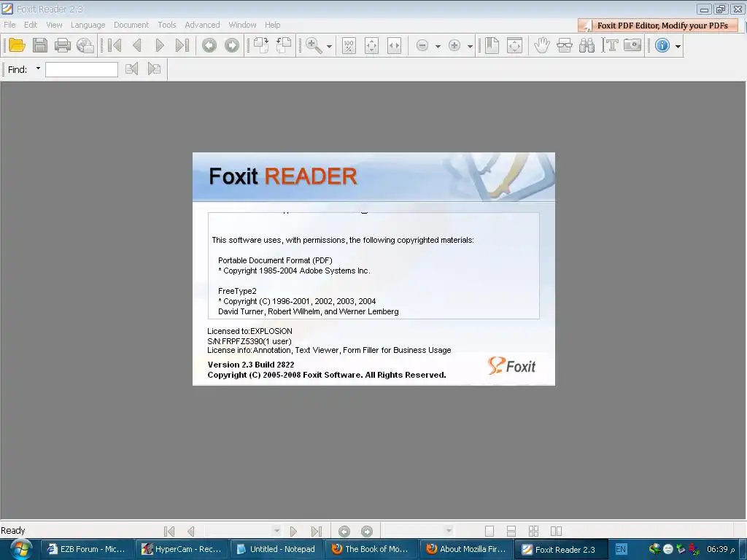Open the Language menu
747x560 pixels.
pyautogui.click(x=88, y=25)
